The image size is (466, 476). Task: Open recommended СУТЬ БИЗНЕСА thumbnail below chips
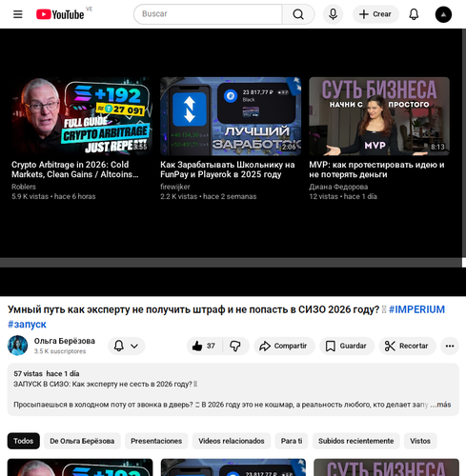click(386, 467)
